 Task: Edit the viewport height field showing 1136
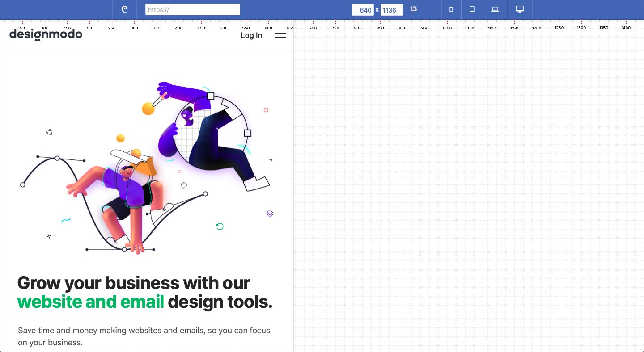(392, 10)
